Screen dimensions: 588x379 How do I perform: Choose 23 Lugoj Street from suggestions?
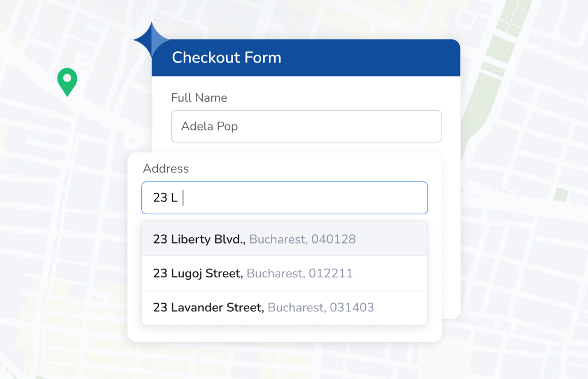click(x=198, y=273)
